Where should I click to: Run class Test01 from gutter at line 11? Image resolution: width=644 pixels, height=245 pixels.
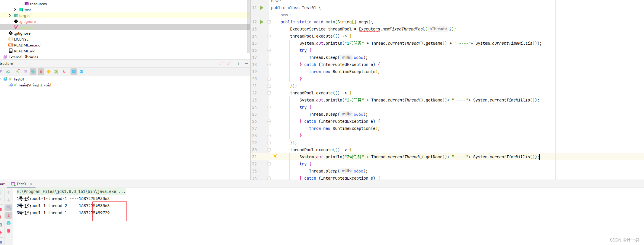tap(262, 8)
